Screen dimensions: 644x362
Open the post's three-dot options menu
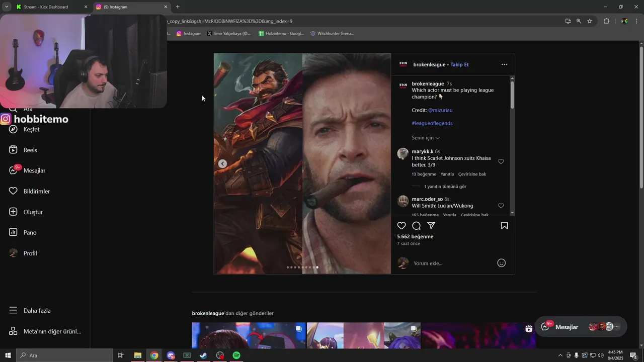504,64
